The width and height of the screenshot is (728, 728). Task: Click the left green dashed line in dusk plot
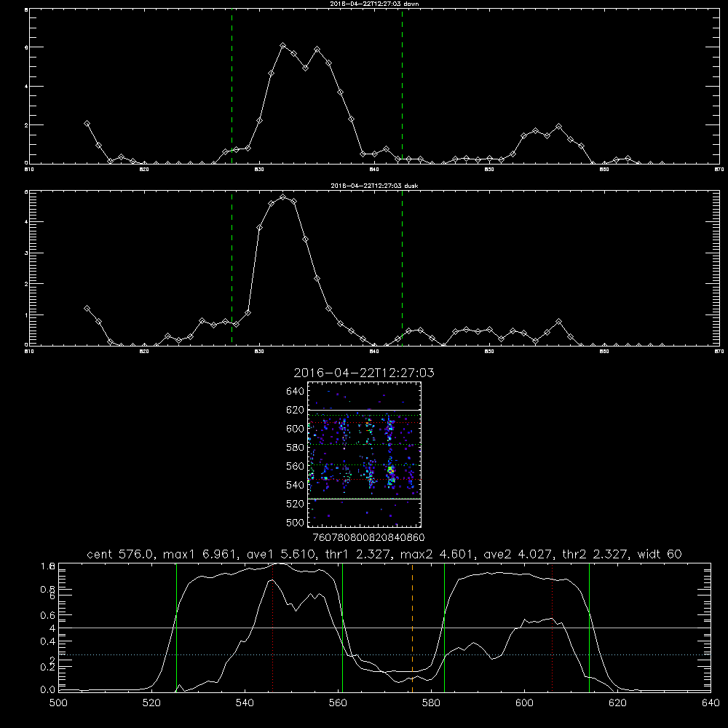pos(232,269)
